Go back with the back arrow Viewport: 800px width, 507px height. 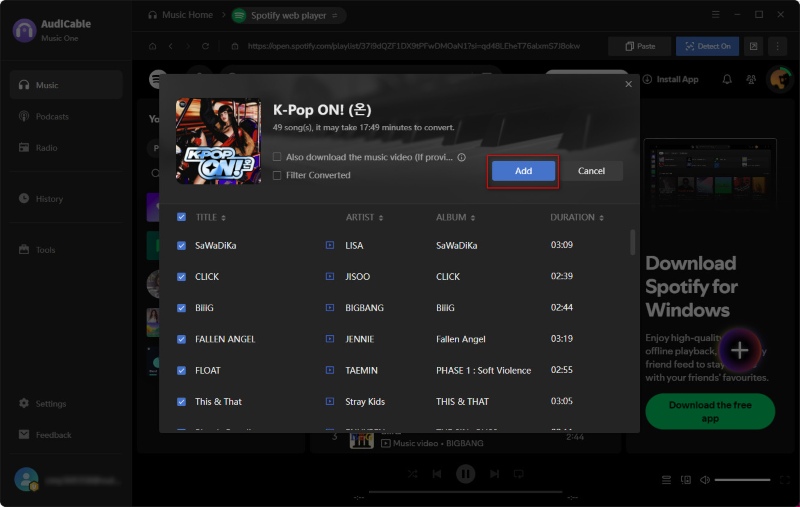tap(170, 46)
